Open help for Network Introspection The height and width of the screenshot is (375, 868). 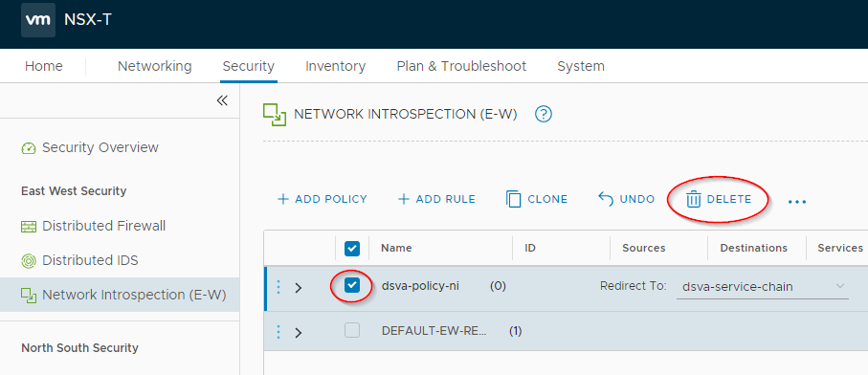(544, 115)
